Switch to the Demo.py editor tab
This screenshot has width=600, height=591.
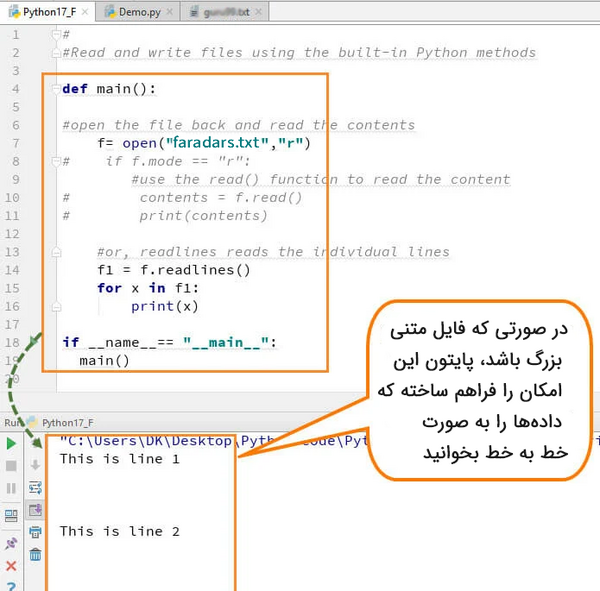pyautogui.click(x=139, y=12)
